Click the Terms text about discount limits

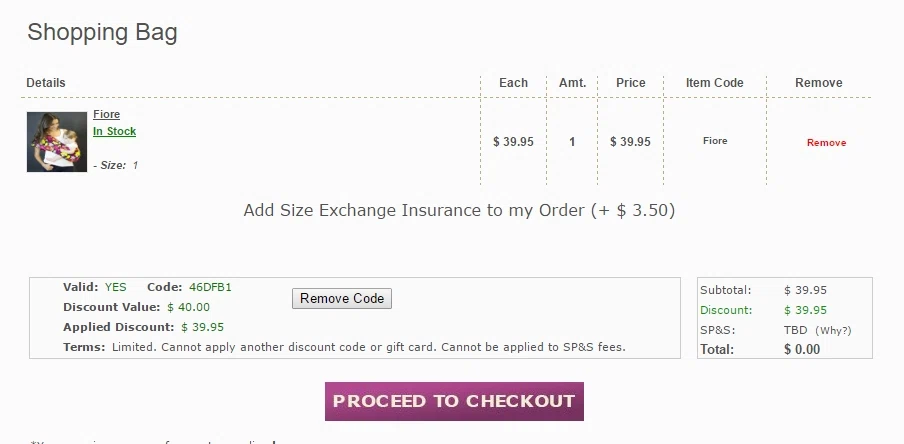point(368,347)
